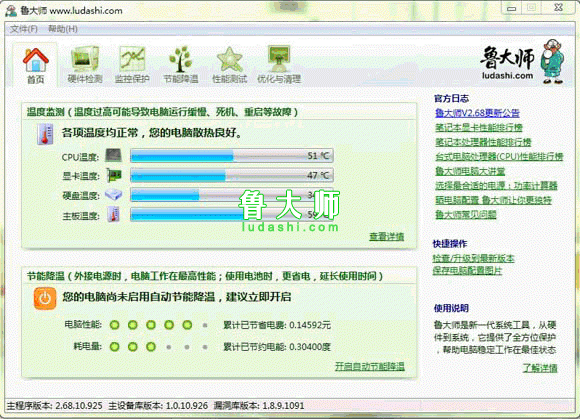Screen dimensions: 580x419
Task: Minimize the 鲁大师 window
Action: tap(511, 8)
